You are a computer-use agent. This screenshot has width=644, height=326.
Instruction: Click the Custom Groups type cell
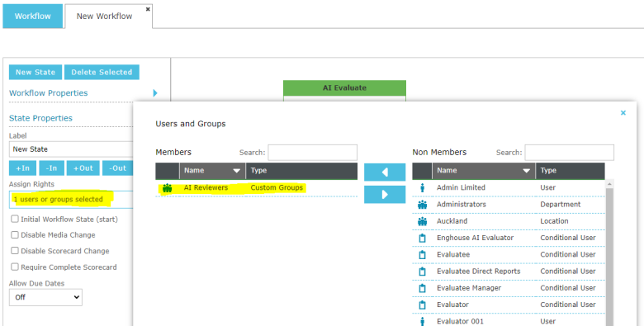pyautogui.click(x=277, y=187)
